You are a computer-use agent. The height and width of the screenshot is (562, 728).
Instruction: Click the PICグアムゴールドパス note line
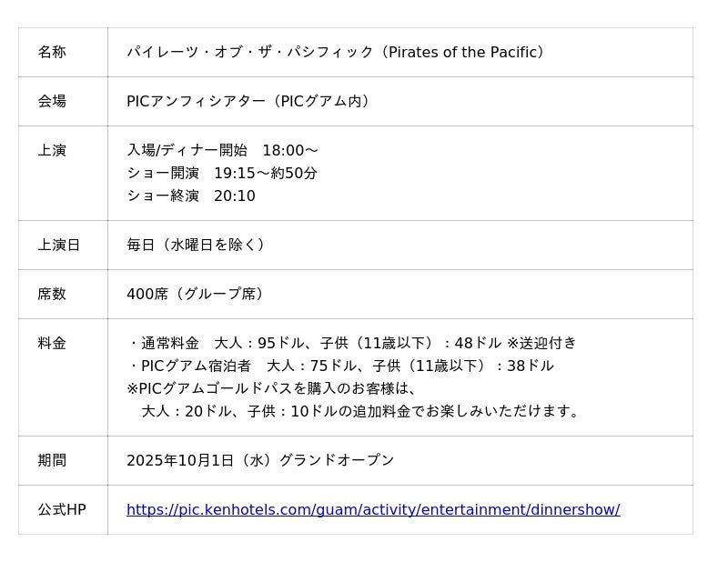(271, 389)
